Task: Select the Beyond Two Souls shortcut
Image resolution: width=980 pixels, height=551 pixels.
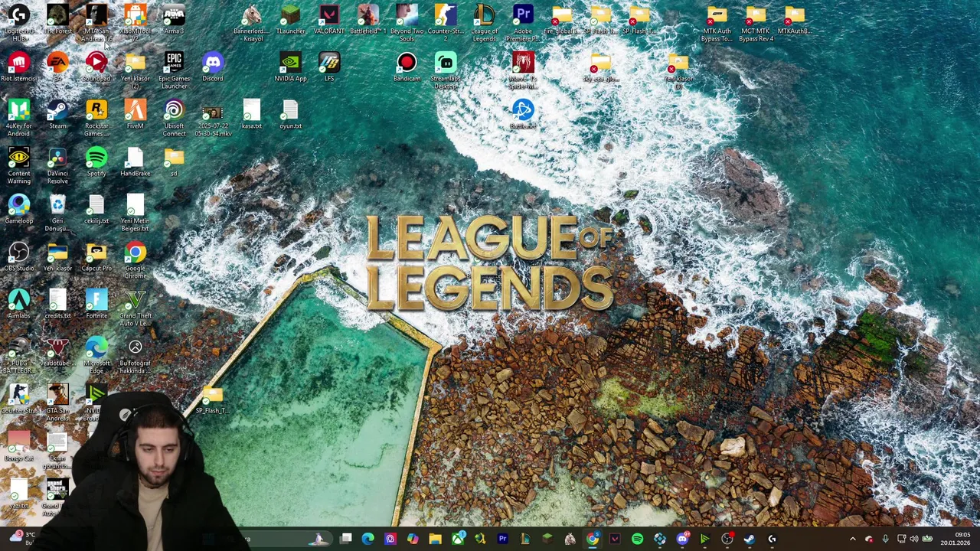Action: [x=407, y=23]
